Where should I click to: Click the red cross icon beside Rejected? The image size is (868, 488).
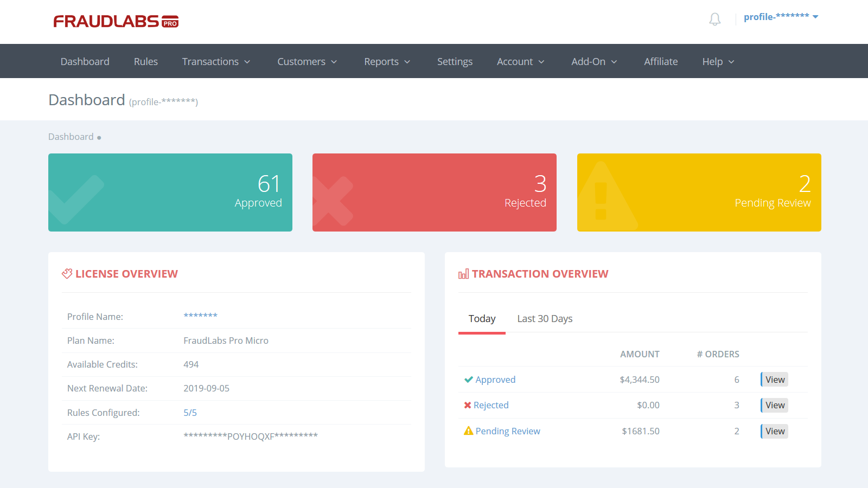[468, 405]
